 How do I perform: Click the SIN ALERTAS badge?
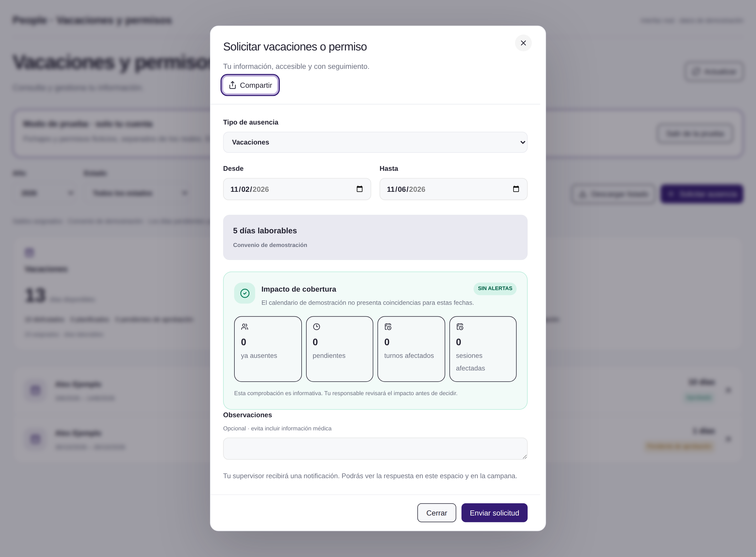tap(495, 288)
